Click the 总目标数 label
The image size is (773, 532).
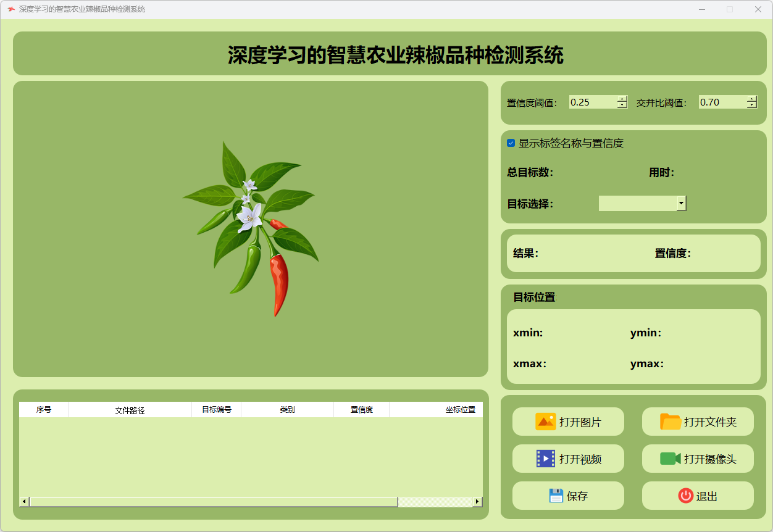click(530, 173)
